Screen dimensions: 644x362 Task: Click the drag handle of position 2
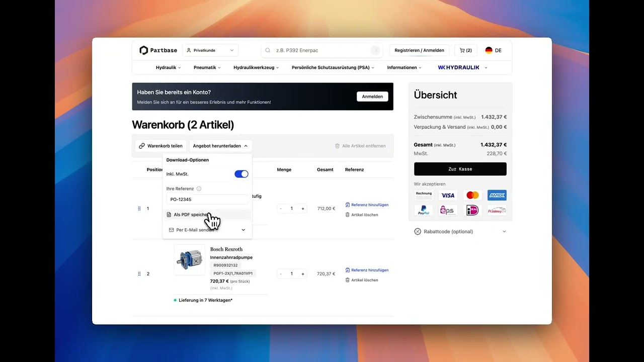[x=139, y=274]
